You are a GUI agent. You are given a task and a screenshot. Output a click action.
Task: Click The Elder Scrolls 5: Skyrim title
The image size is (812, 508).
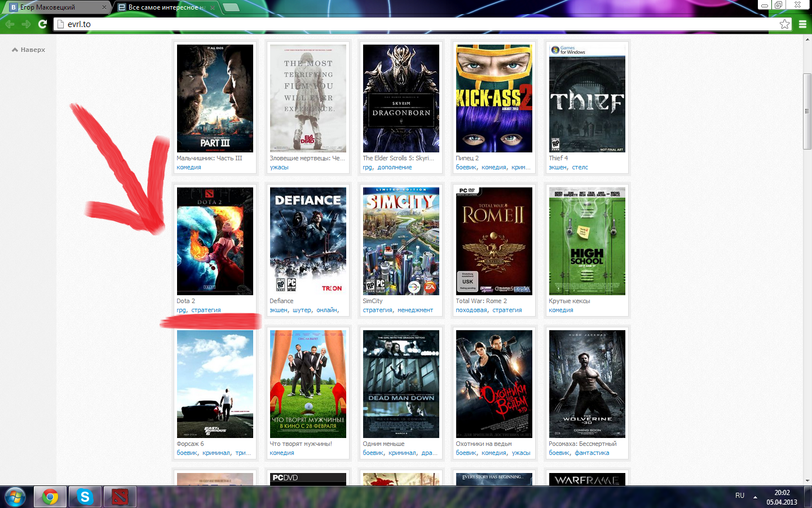coord(399,158)
